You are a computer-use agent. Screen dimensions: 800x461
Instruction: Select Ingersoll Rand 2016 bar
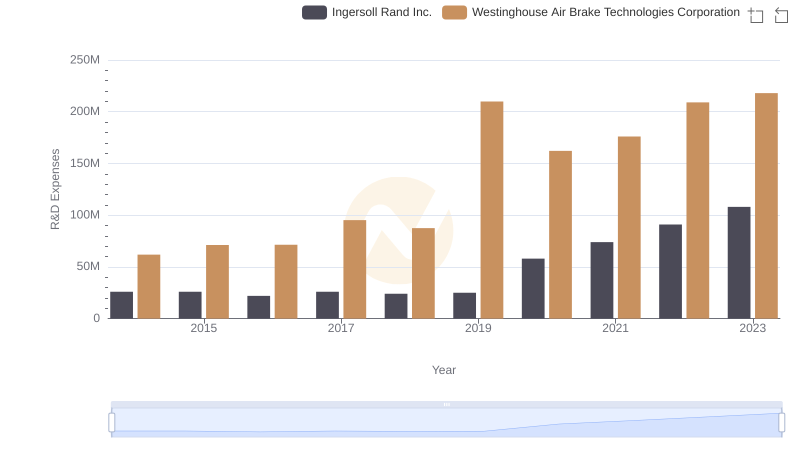259,307
